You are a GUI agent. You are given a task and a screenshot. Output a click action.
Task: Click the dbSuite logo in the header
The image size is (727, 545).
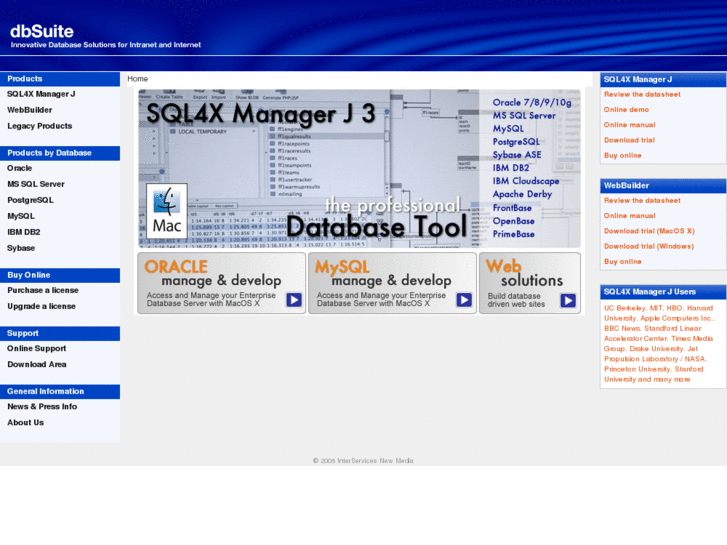coord(42,31)
